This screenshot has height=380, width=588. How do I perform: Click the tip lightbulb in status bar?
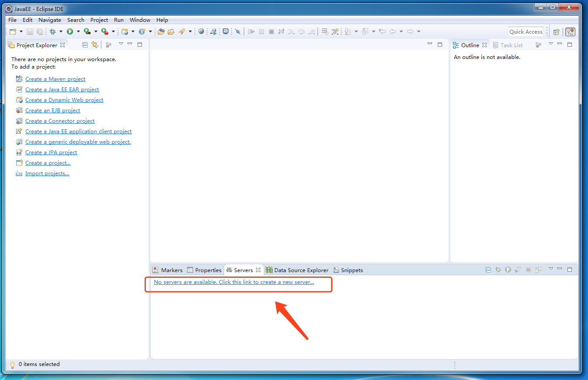(12, 365)
